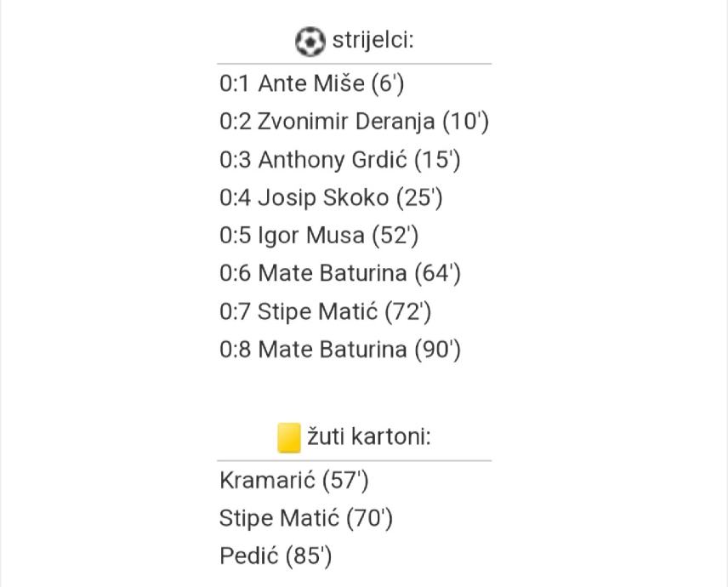Select the 'žuti kartoni:' heading text
728x587 pixels.
click(x=369, y=437)
